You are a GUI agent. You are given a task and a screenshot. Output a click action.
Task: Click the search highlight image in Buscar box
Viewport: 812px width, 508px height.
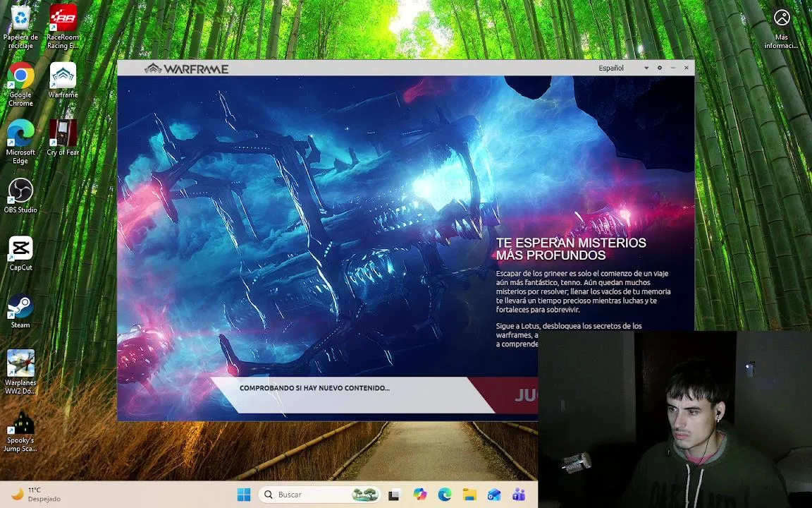(365, 495)
